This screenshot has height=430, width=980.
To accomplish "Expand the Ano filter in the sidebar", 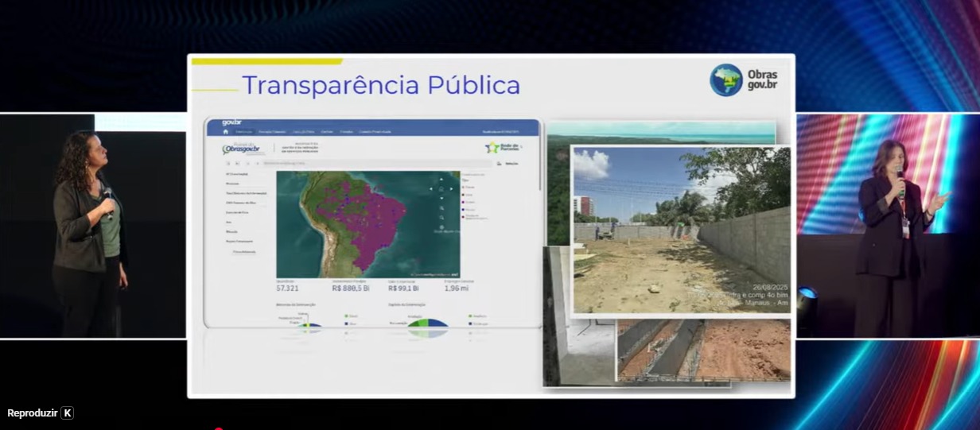I will pyautogui.click(x=228, y=222).
